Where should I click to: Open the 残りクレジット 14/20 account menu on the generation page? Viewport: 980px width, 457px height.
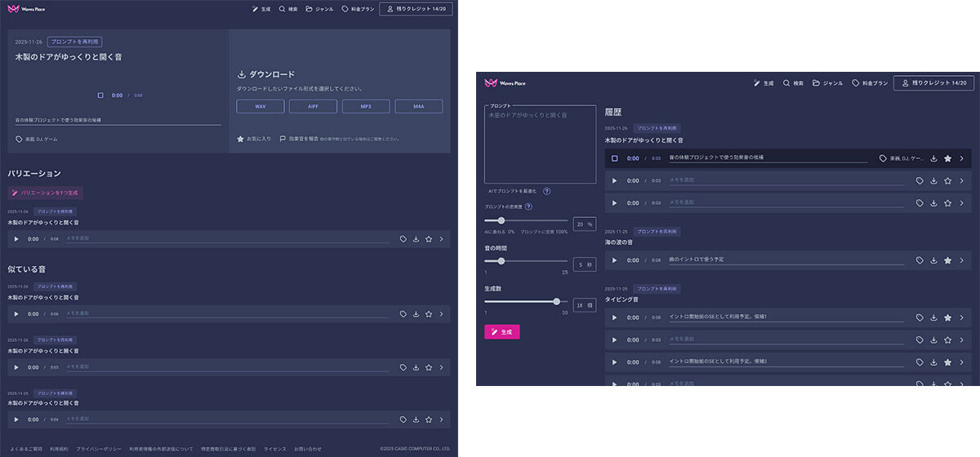[x=933, y=83]
